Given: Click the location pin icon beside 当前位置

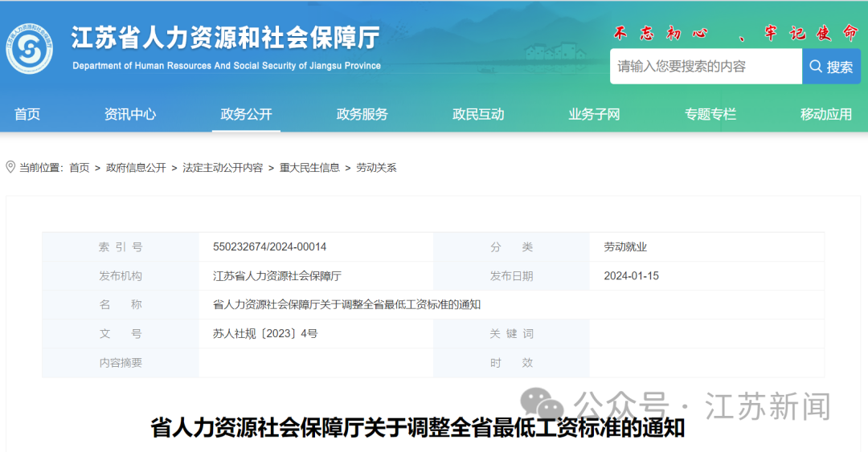Looking at the screenshot, I should 10,167.
